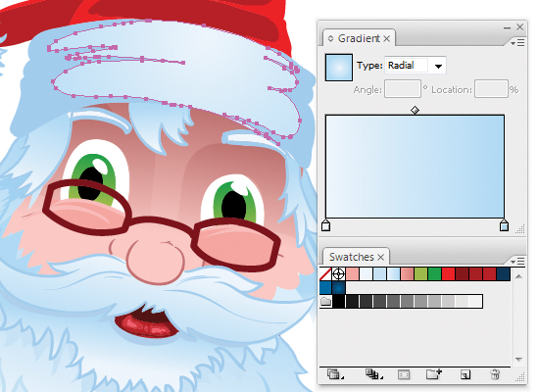Minimize the floating panel group
Screen dimensions: 539x392
click(507, 27)
